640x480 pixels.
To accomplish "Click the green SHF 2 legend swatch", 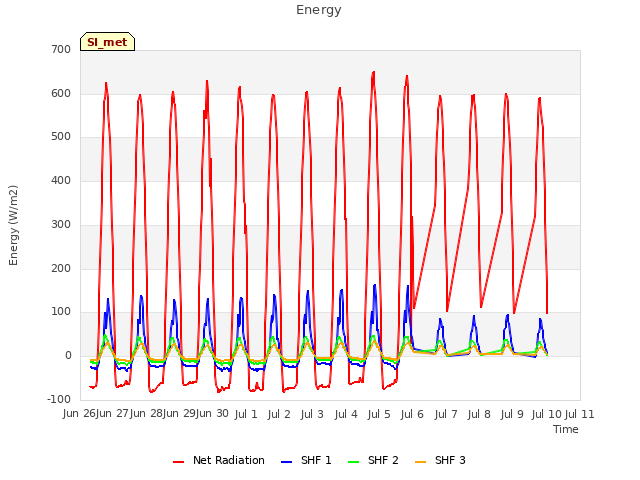I will tap(353, 462).
